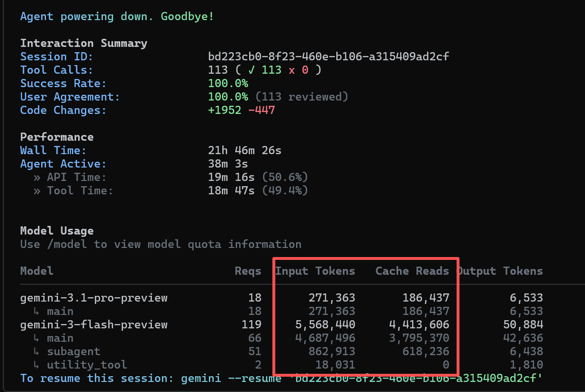Screen dimensions: 585x392
Task: Select the cache reads value "3,795,370"
Action: pyautogui.click(x=419, y=338)
